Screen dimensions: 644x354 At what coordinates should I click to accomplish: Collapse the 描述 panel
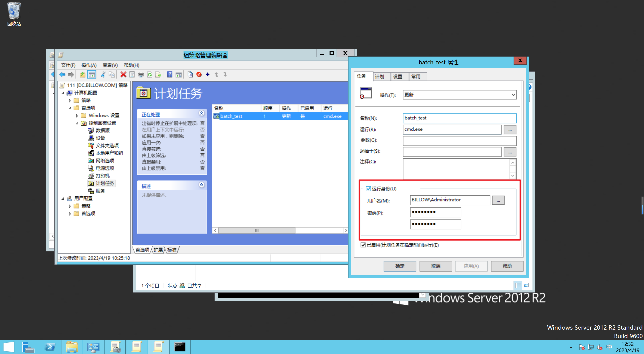coord(201,185)
